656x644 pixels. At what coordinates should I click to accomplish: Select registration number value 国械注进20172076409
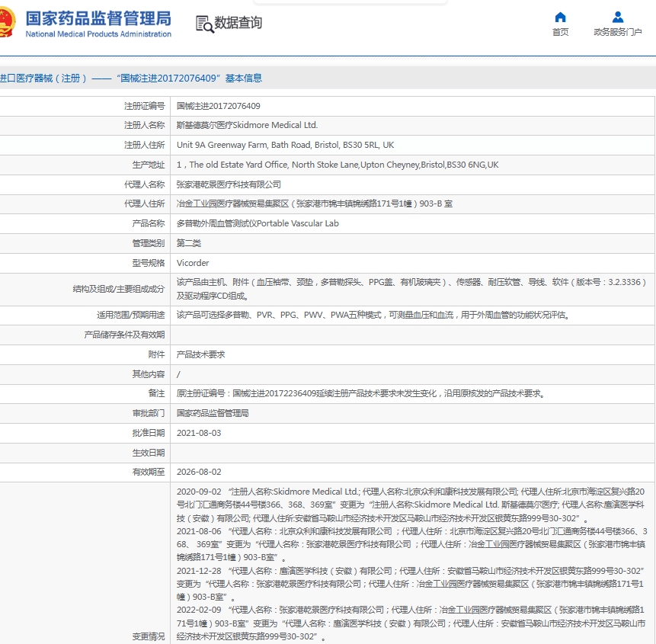[219, 106]
